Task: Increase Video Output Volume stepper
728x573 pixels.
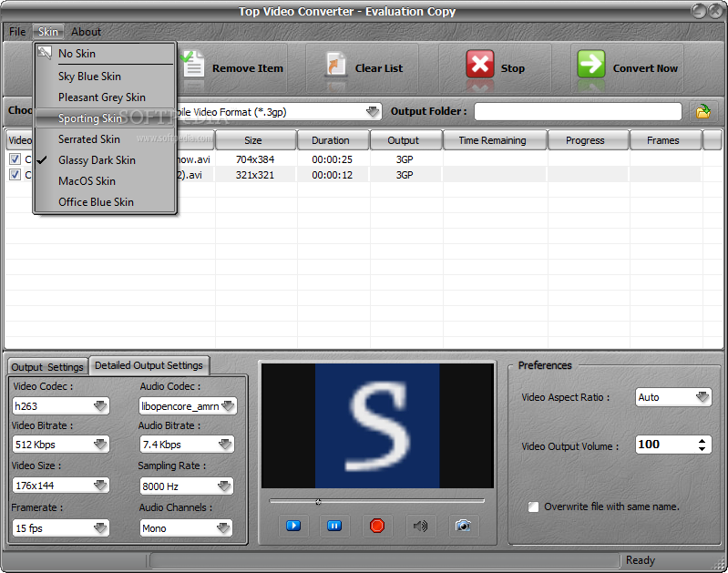Action: [702, 440]
